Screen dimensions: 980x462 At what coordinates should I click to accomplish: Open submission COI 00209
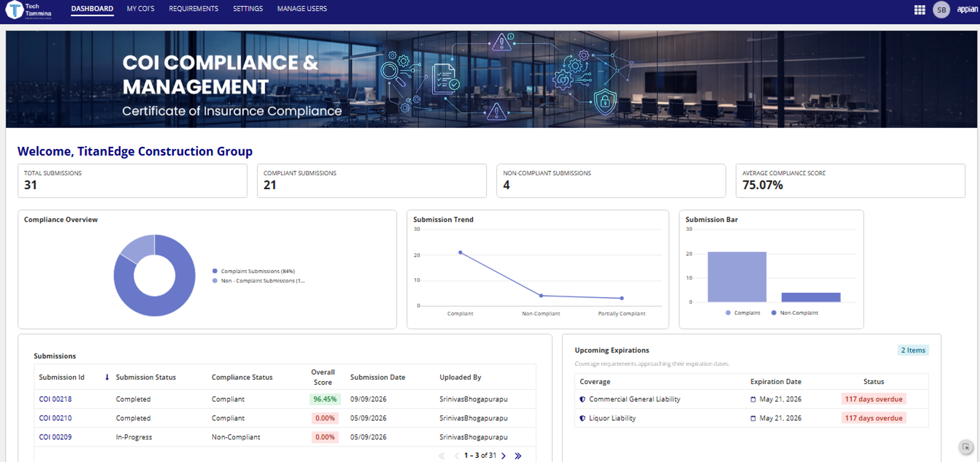point(55,437)
